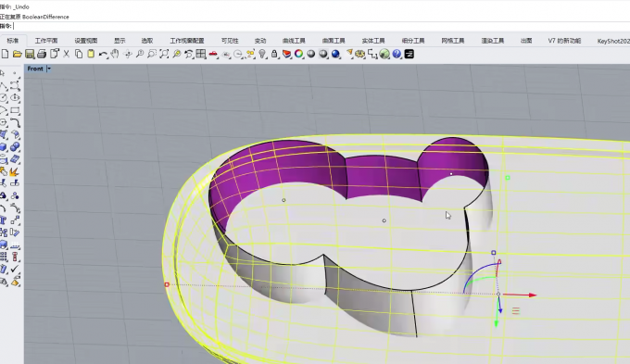Open the gumball menu three-lines icon
This screenshot has height=364, width=630.
pos(516,310)
